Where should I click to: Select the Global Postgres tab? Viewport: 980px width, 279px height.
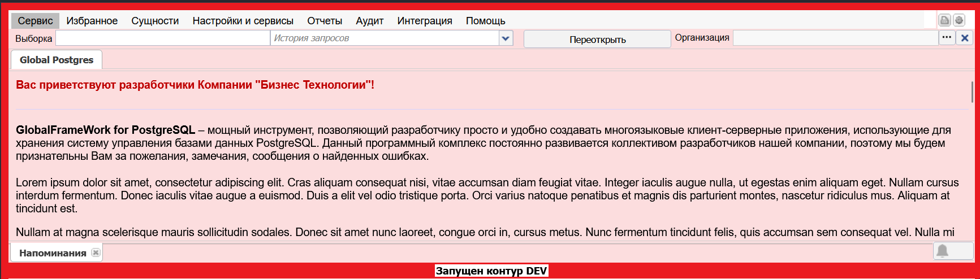tap(57, 60)
